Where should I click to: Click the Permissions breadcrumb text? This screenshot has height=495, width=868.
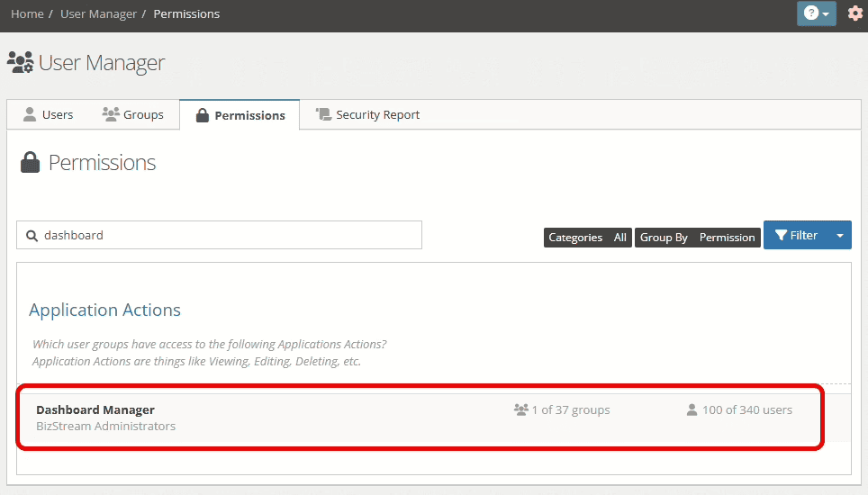click(x=186, y=13)
